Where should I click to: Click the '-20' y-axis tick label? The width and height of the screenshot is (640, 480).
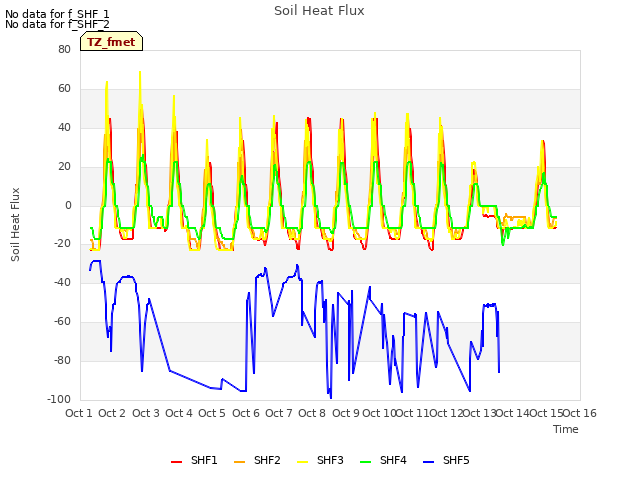[62, 244]
